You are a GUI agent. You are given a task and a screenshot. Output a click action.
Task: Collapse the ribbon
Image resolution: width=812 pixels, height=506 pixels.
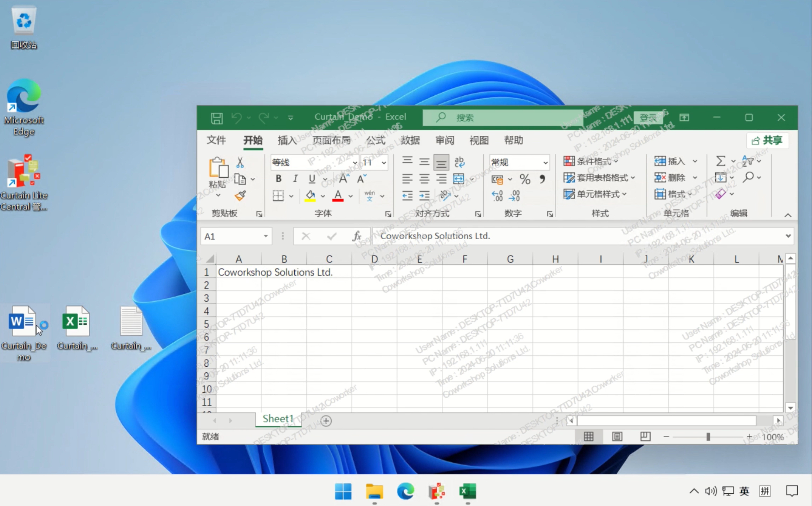pyautogui.click(x=788, y=215)
